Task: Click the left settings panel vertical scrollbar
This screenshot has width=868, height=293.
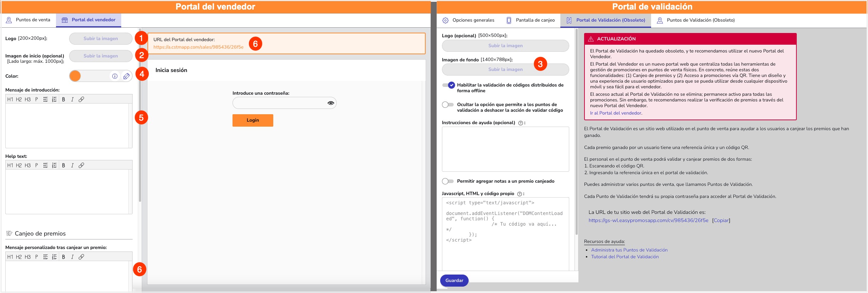Action: click(140, 115)
